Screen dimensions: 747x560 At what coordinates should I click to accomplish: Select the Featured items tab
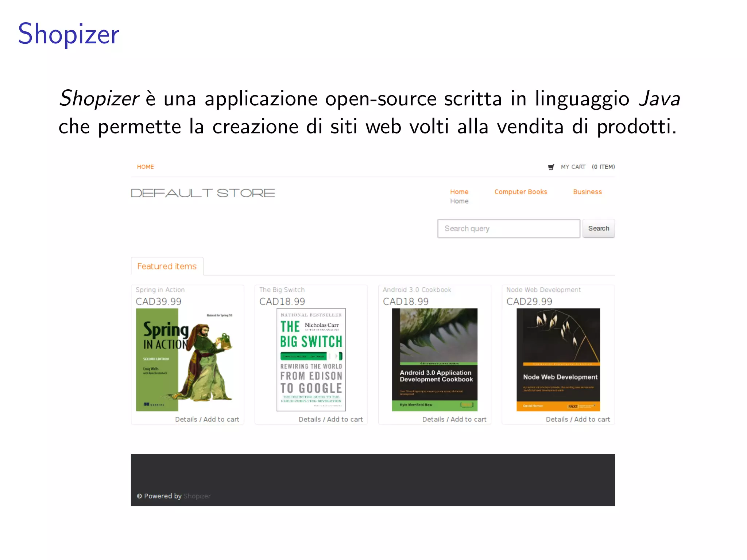point(167,267)
